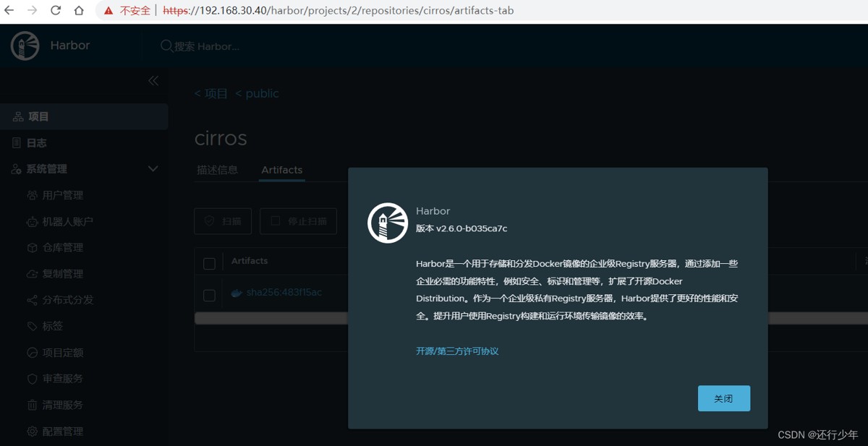Click the 分布式分发 share icon
The width and height of the screenshot is (868, 446).
(x=32, y=300)
